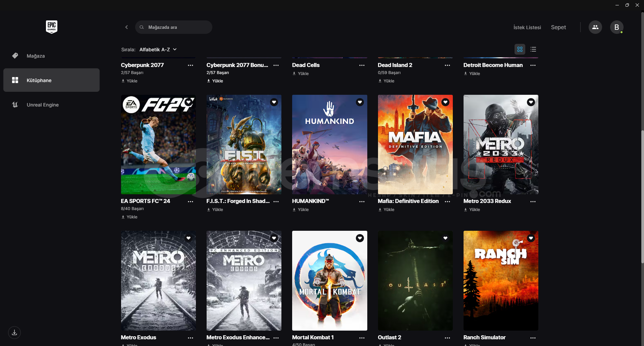Open more options for HUMANKIND
644x346 pixels.
point(362,202)
